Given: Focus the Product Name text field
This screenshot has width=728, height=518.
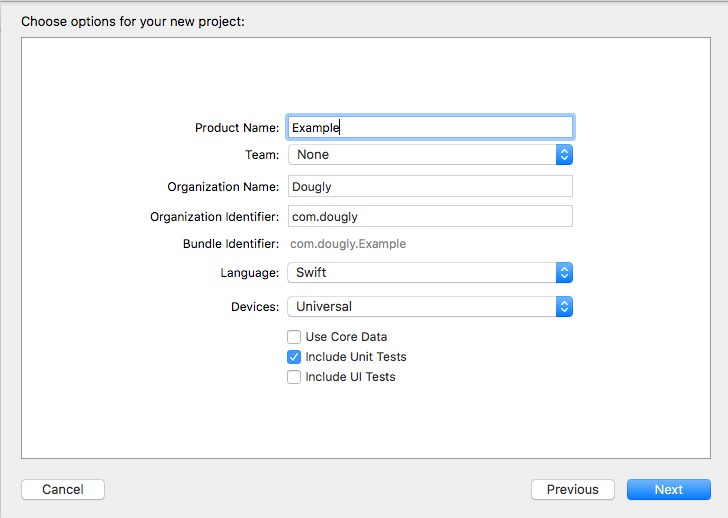Looking at the screenshot, I should [x=430, y=127].
